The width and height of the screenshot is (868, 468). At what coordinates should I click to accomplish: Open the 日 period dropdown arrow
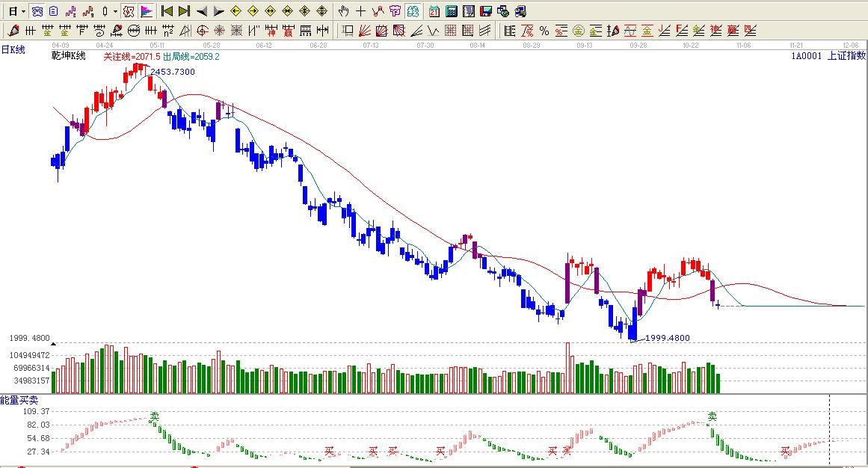(x=24, y=11)
